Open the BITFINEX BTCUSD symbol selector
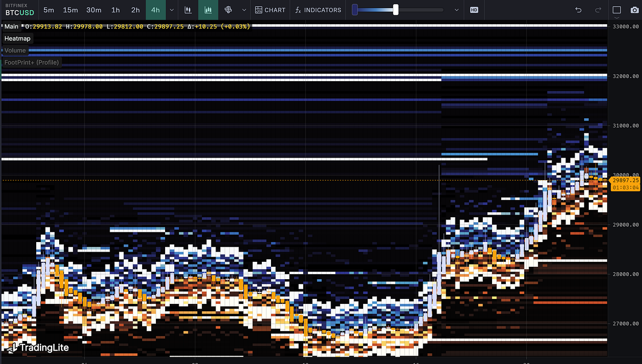The width and height of the screenshot is (642, 364). tap(20, 10)
